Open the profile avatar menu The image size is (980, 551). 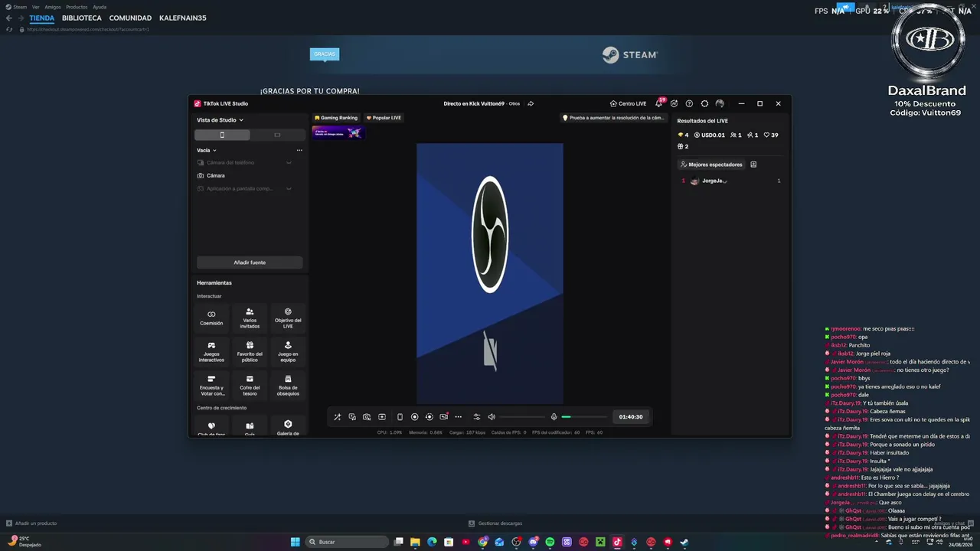click(x=720, y=103)
